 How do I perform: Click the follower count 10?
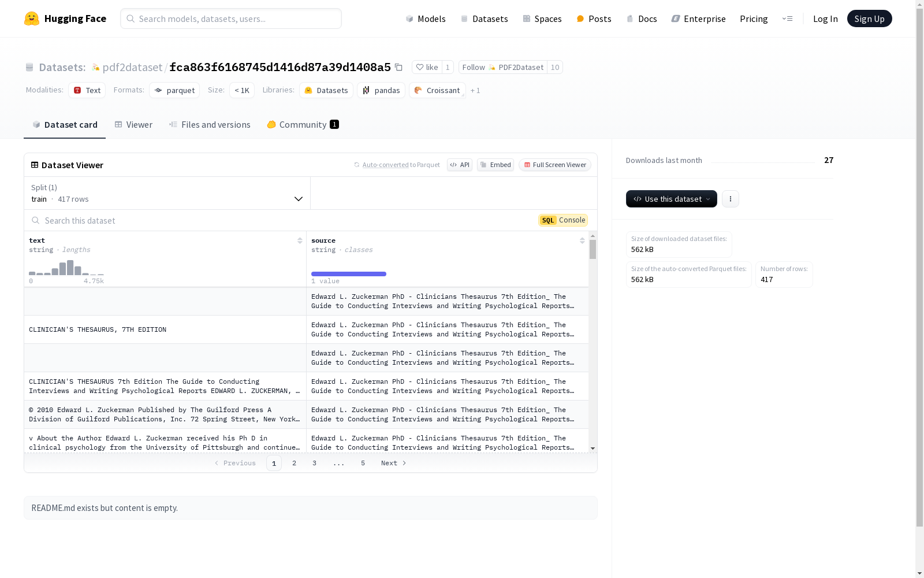[555, 67]
